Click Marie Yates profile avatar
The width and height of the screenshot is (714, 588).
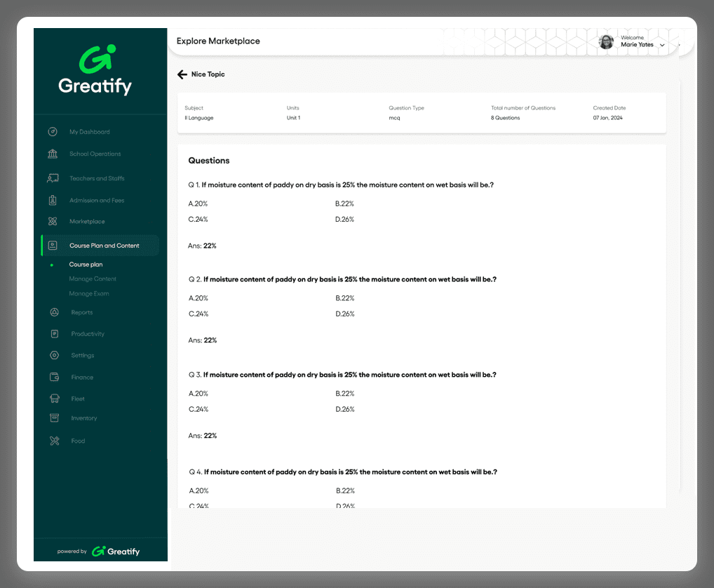tap(606, 42)
